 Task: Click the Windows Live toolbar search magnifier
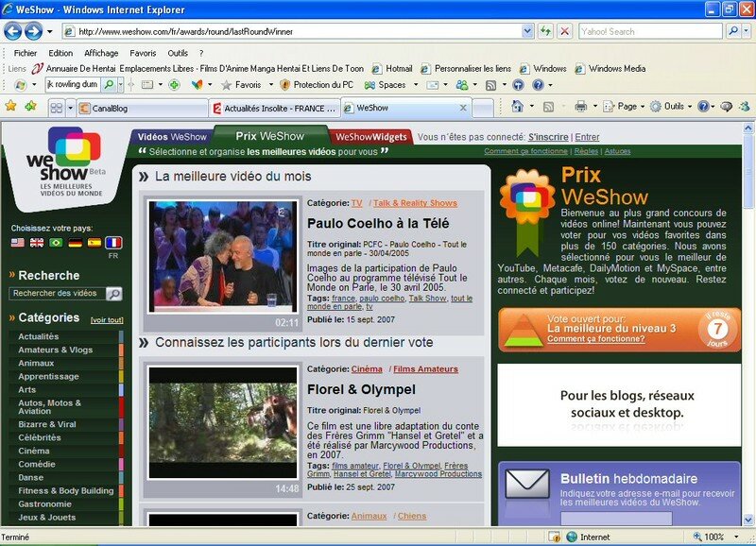pos(110,85)
